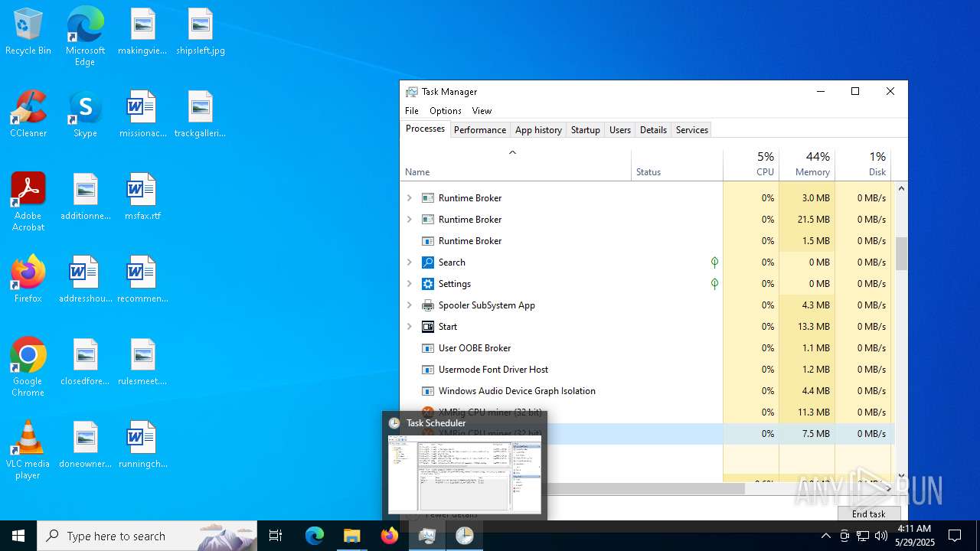Open the File menu in Task Manager
The width and height of the screenshot is (980, 551).
click(412, 111)
